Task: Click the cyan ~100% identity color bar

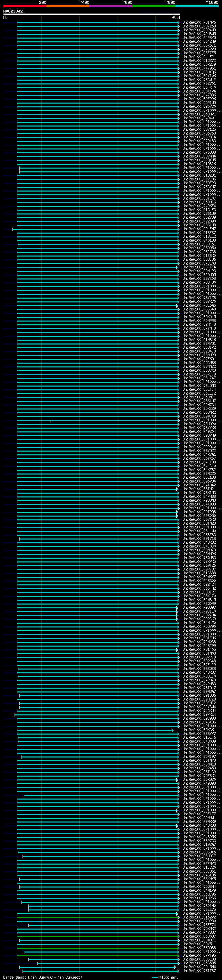Action: (197, 6)
